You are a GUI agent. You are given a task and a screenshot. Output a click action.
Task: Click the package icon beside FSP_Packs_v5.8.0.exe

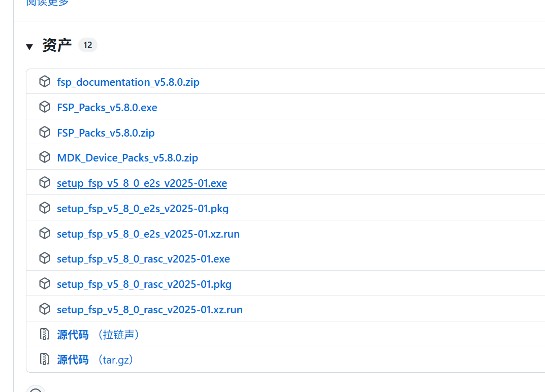[x=45, y=107]
